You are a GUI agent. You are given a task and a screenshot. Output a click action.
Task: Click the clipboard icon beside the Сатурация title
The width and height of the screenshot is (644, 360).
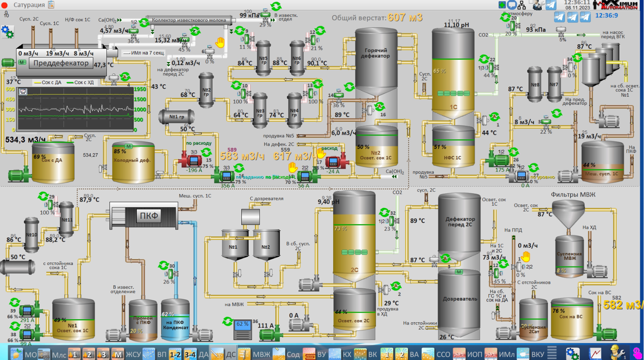click(51, 4)
